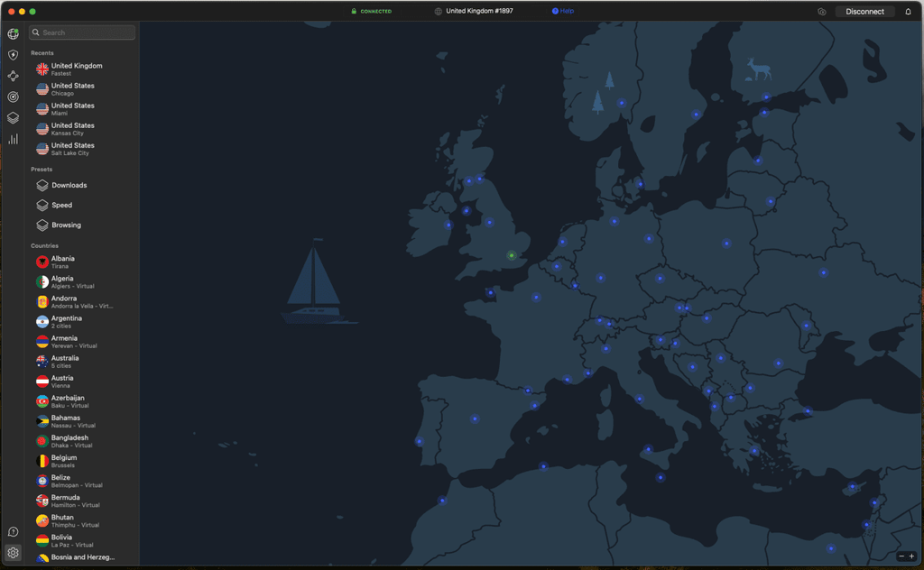The image size is (924, 570).
Task: Select the server dot in Ukraine
Action: pos(823,272)
